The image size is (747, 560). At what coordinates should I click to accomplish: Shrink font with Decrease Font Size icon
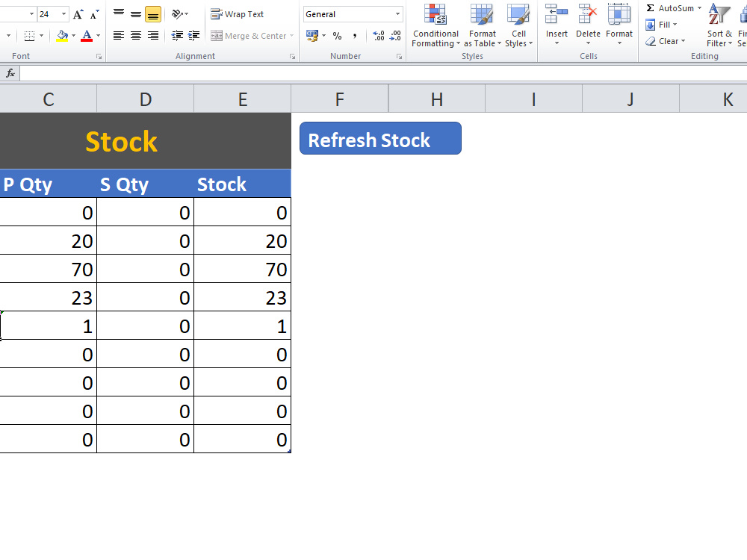click(94, 14)
